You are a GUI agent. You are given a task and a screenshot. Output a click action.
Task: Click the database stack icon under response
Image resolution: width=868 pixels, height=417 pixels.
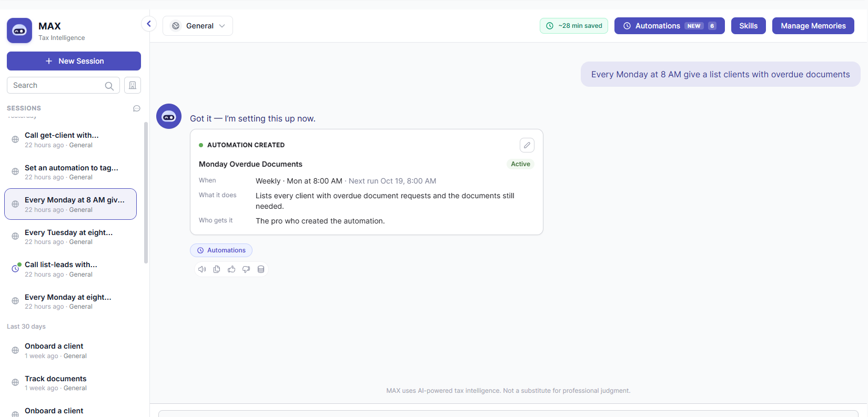point(261,269)
